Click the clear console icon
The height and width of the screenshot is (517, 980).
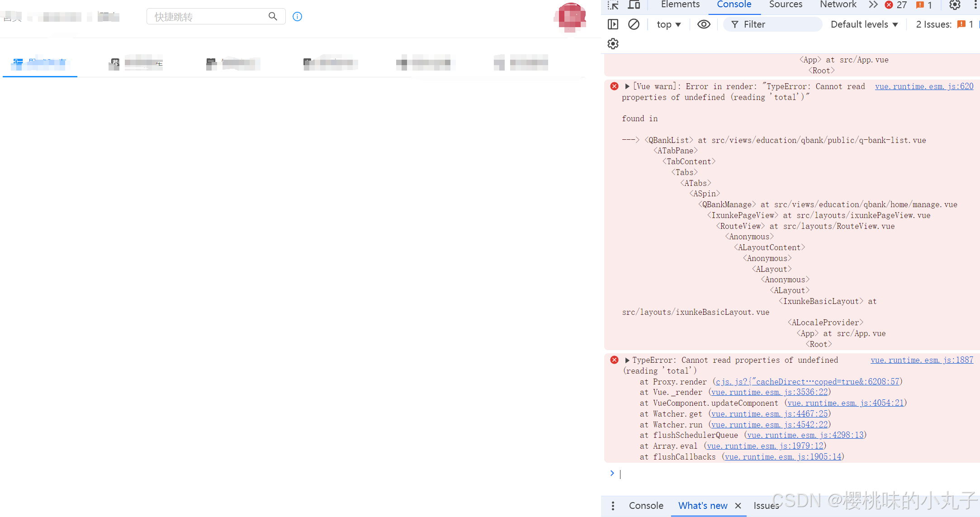click(634, 24)
